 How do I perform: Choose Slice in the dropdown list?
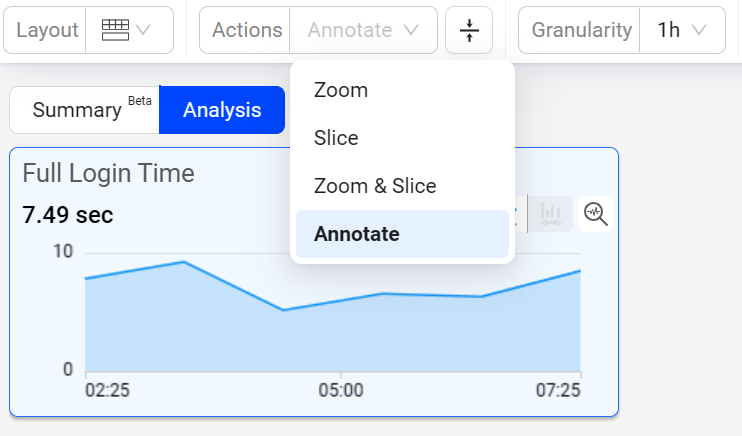[336, 138]
